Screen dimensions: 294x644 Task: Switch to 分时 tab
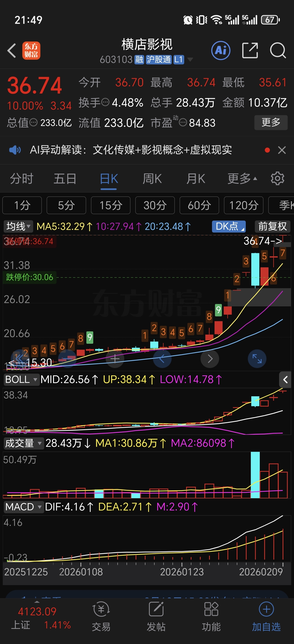coord(22,178)
